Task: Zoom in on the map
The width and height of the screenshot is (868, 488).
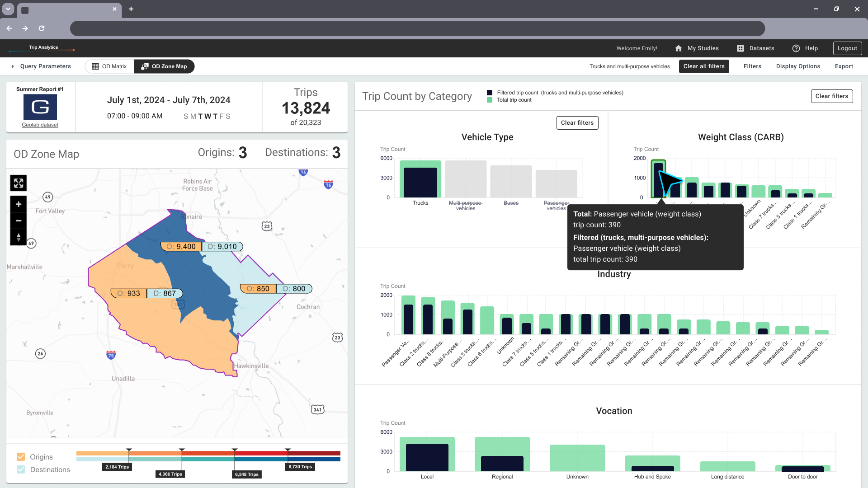Action: (x=19, y=204)
